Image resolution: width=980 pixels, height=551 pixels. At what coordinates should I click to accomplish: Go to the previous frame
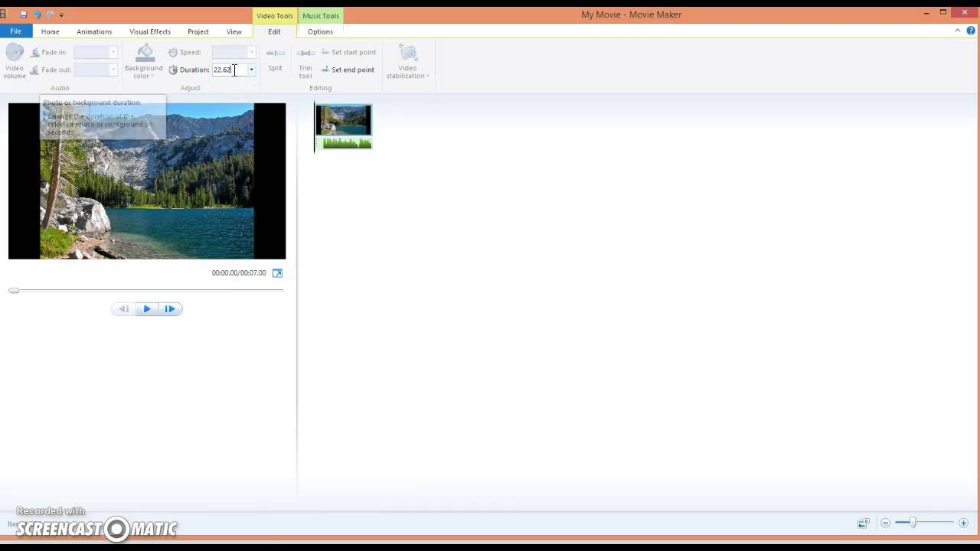pyautogui.click(x=123, y=309)
